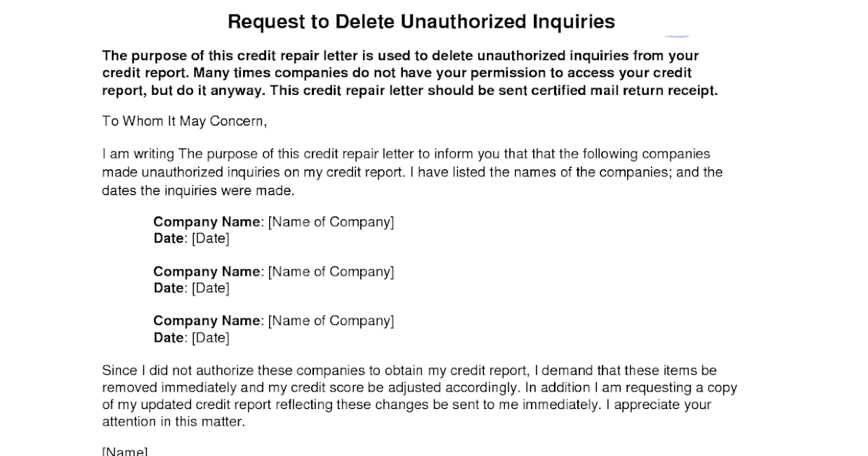Viewport: 868px width, 456px height.
Task: Click the third bold "Company Name" label
Action: pos(206,321)
